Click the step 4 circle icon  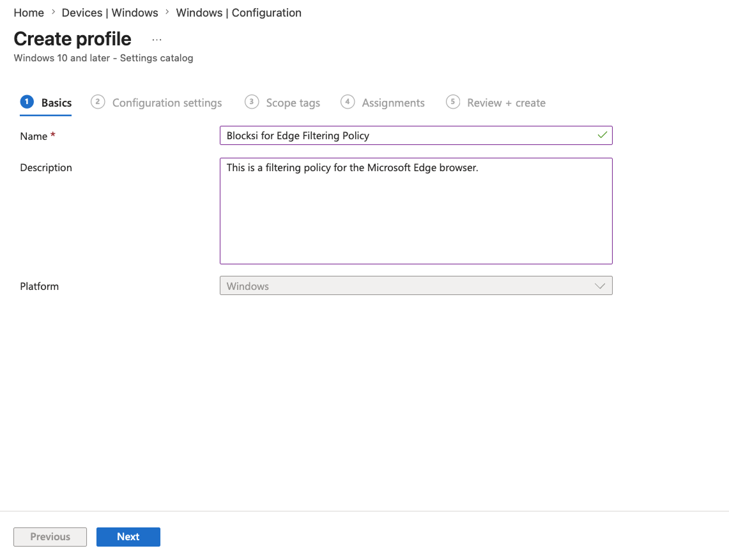[x=348, y=102]
